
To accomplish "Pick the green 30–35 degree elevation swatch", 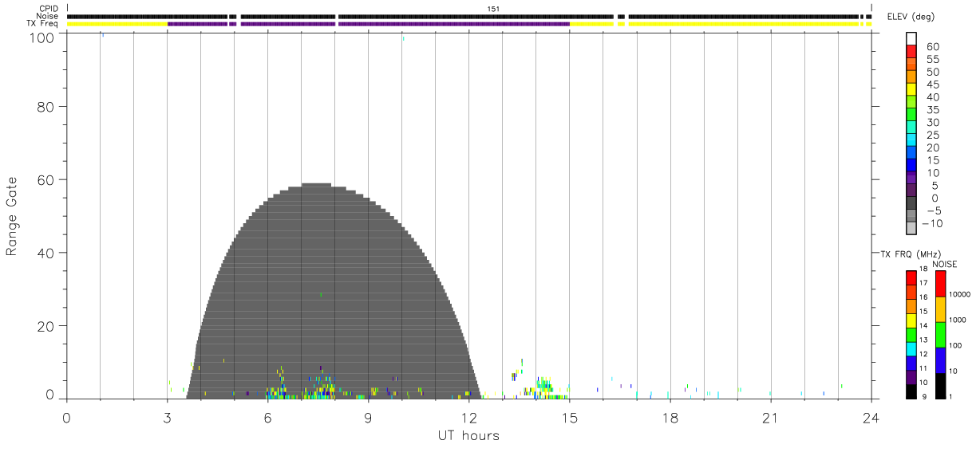I will click(x=911, y=116).
